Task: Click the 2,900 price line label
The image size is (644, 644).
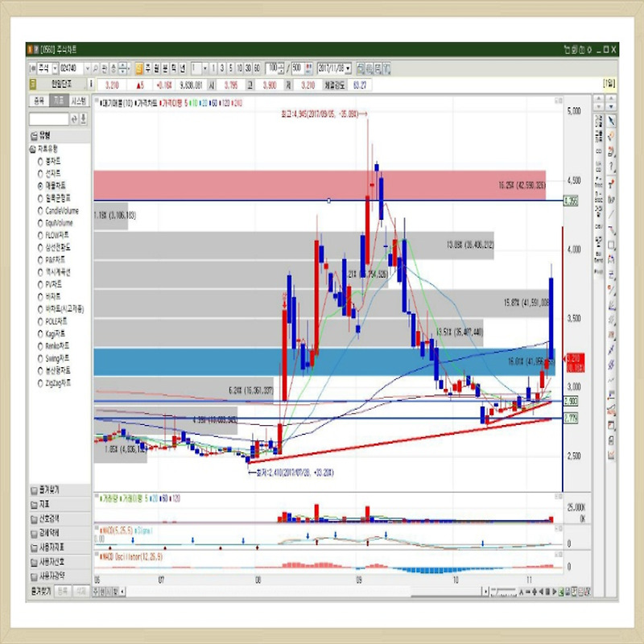Action: [571, 401]
